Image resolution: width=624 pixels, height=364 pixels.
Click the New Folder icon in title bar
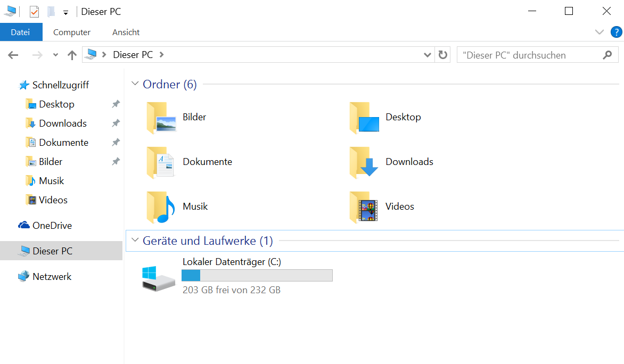(51, 12)
